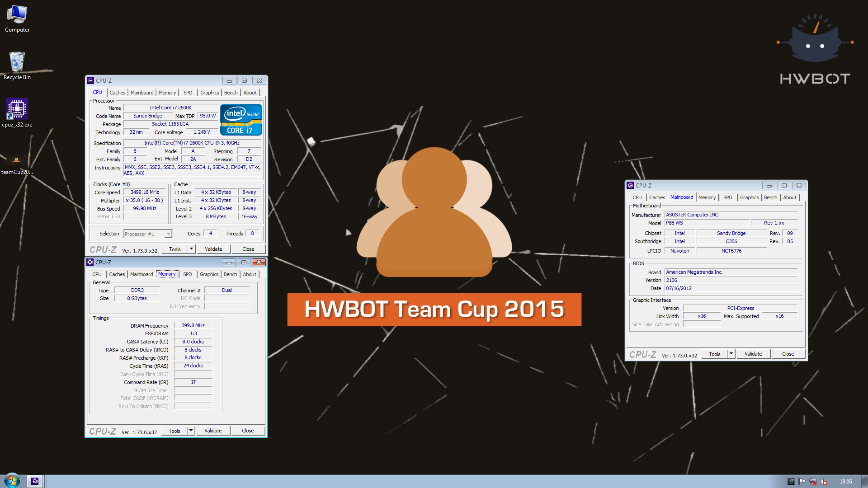Open Bench tab in the top-left CPU-Z window
Screen dimensions: 868x488
[231, 93]
